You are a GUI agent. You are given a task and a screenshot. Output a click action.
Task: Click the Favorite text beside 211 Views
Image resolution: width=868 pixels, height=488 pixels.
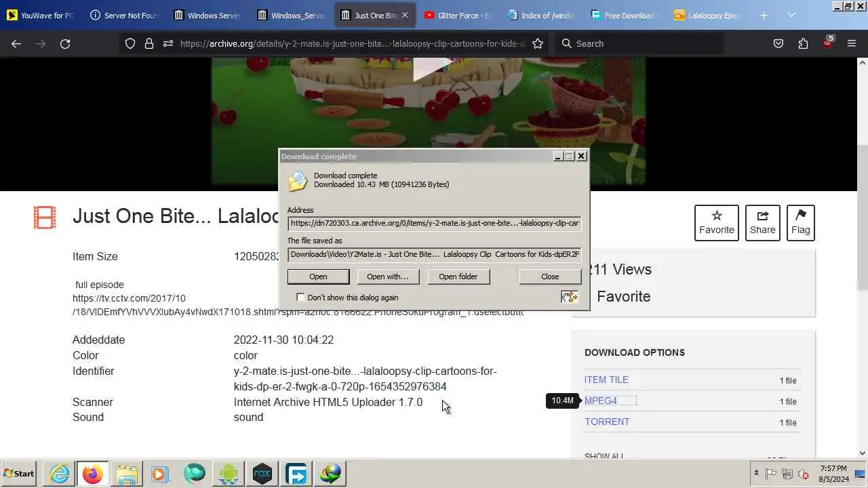coord(623,296)
